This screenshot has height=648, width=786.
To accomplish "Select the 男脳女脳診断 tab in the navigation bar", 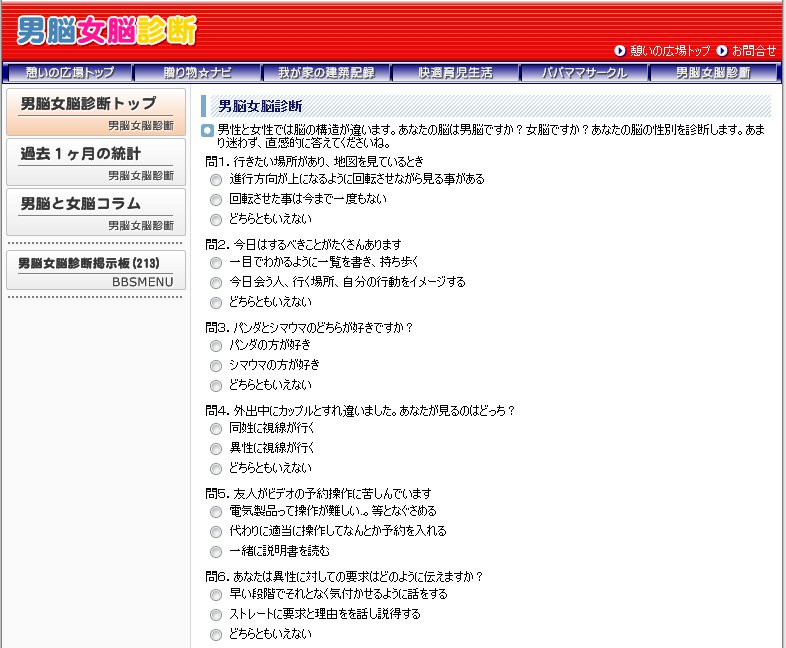I will (x=713, y=73).
